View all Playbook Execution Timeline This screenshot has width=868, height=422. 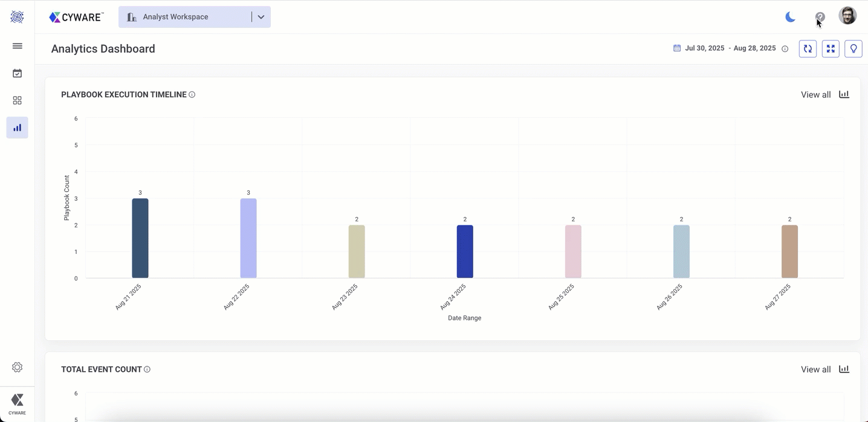pyautogui.click(x=815, y=94)
